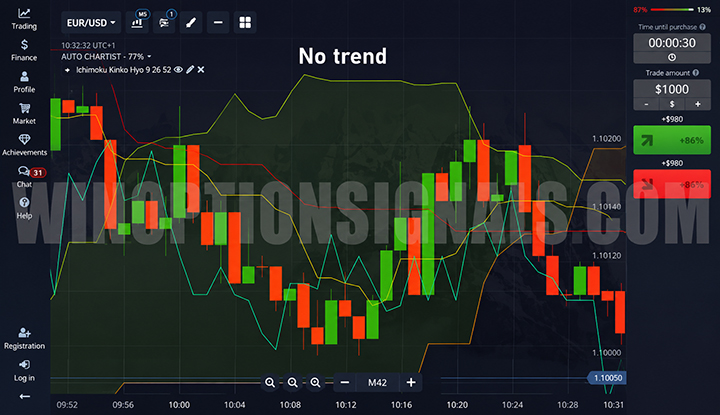Click the Trade amount help icon

696,73
